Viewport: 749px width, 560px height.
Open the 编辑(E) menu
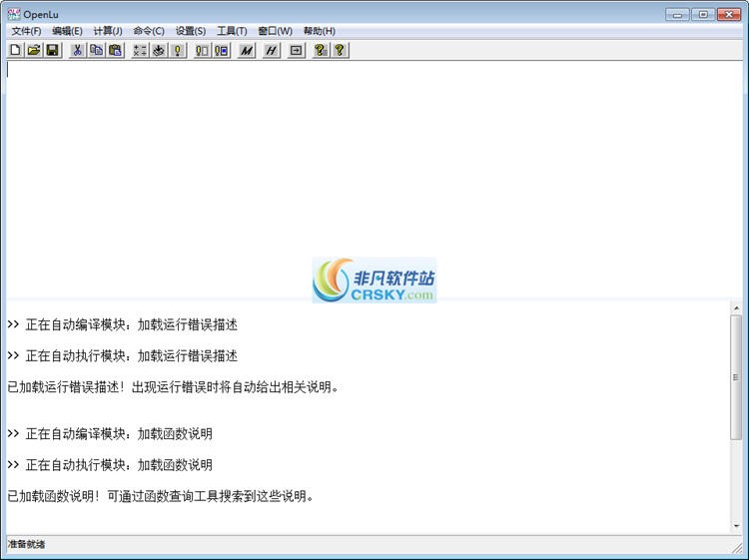coord(67,31)
